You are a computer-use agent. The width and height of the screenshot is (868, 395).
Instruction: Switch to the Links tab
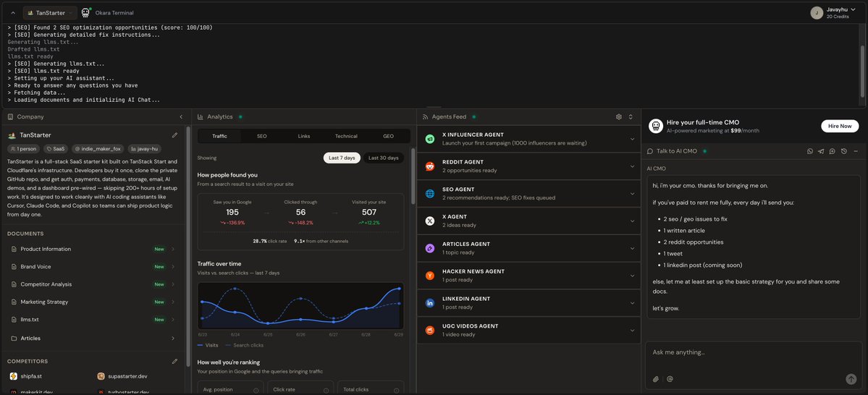pos(304,136)
